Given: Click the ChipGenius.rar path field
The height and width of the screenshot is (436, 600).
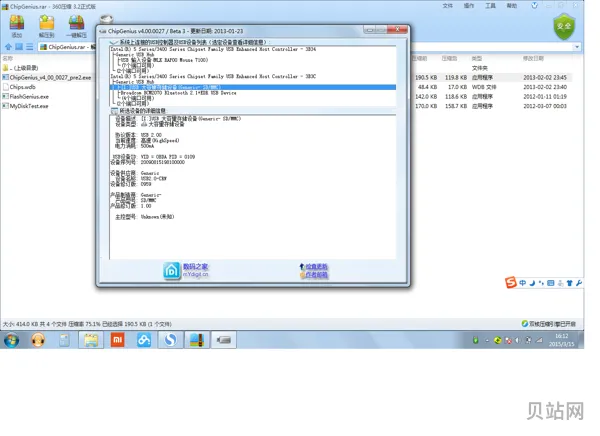Looking at the screenshot, I should (67, 47).
